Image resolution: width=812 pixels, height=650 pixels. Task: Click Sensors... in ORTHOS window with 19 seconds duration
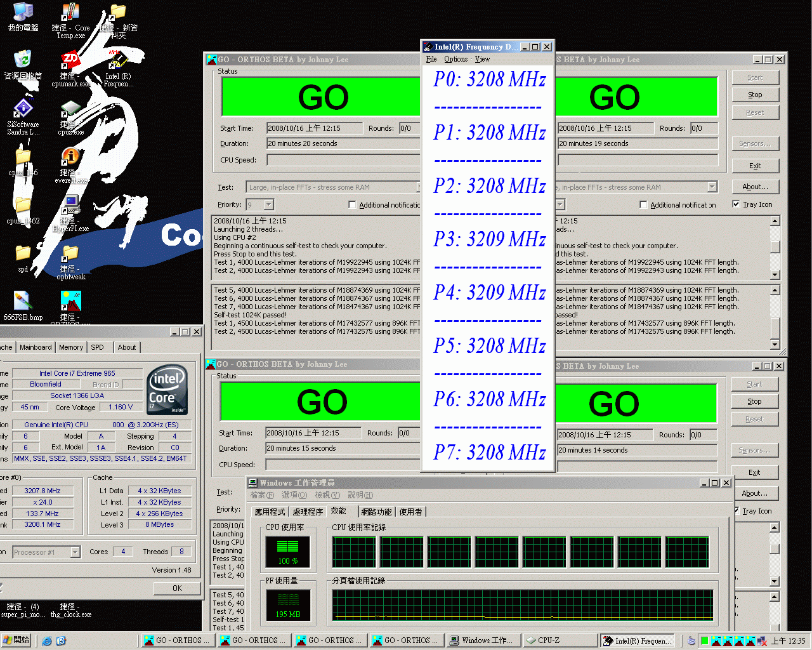click(755, 143)
